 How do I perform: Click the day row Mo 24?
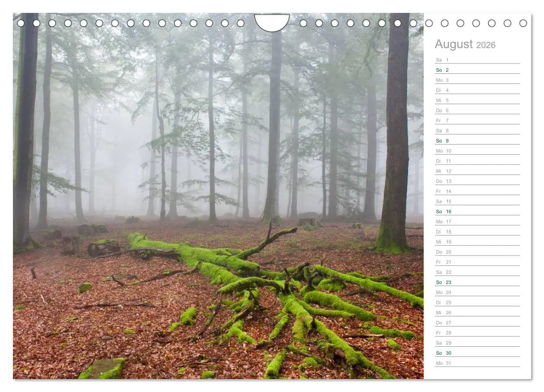tap(477, 292)
